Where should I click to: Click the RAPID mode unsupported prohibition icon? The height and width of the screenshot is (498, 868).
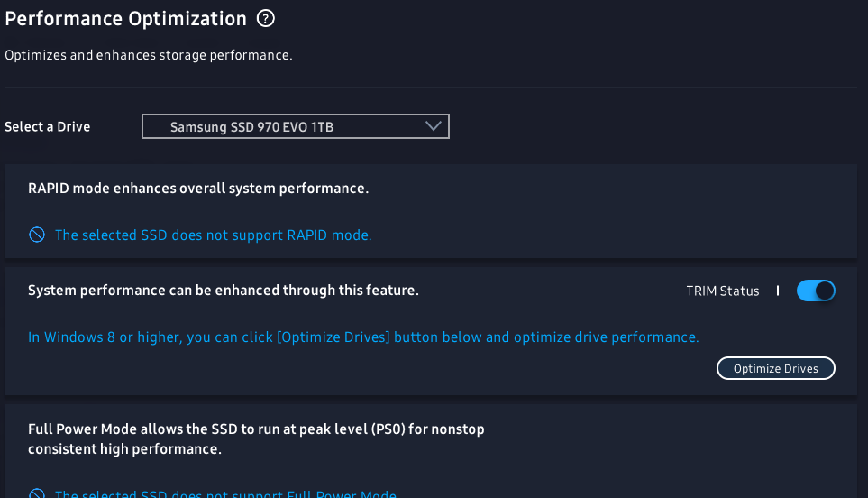tap(37, 235)
